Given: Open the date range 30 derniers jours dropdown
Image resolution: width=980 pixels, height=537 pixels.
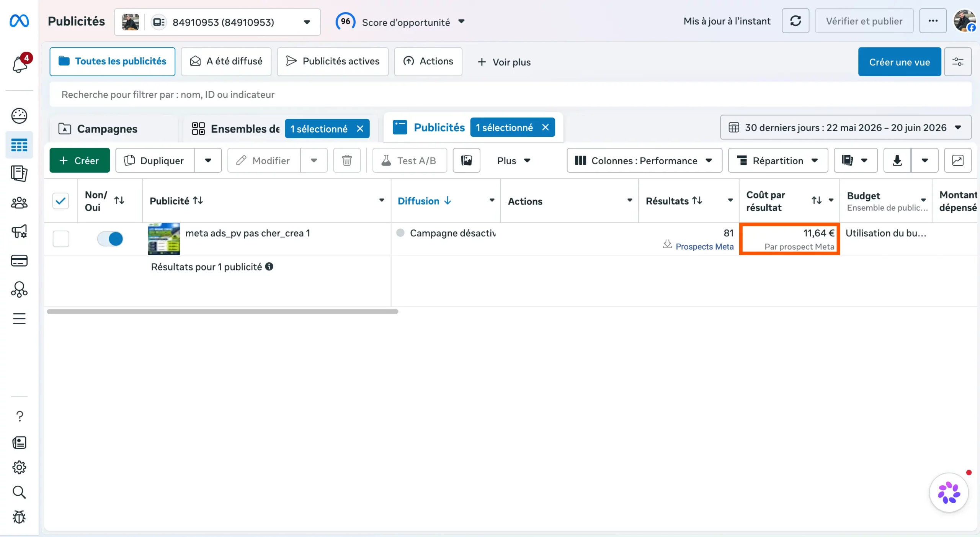Looking at the screenshot, I should coord(846,128).
